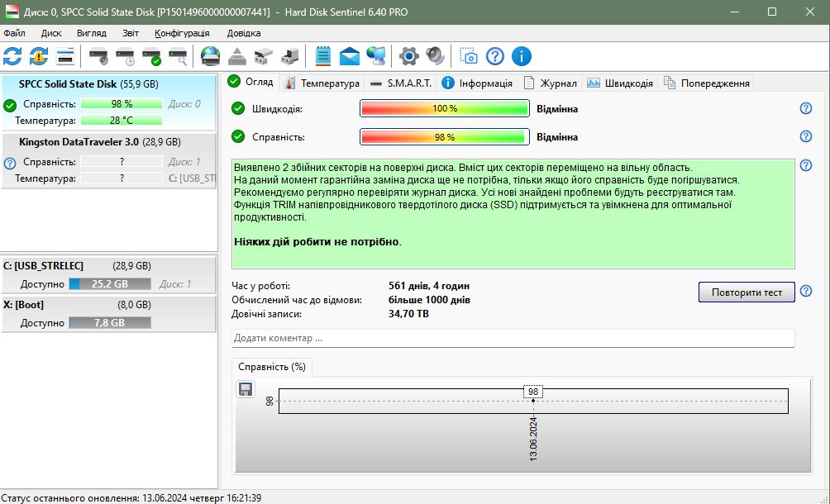Open the Вигляд menu
830x504 pixels.
(92, 33)
